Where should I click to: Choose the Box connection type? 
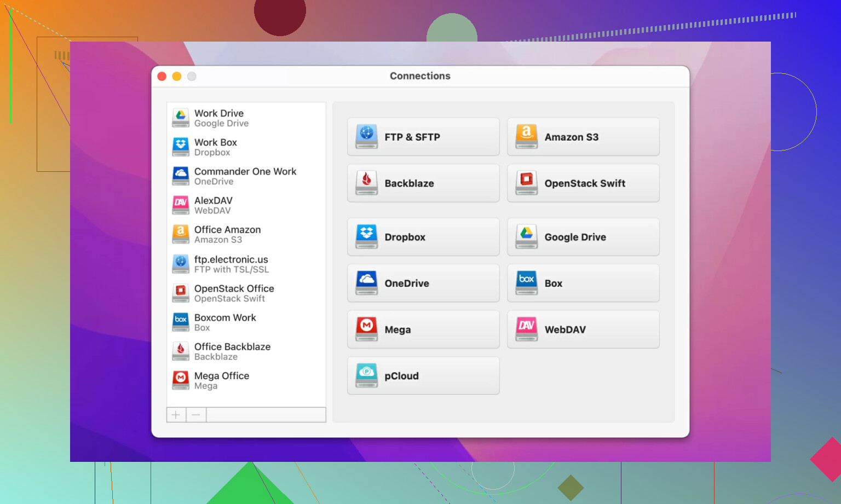pos(583,283)
